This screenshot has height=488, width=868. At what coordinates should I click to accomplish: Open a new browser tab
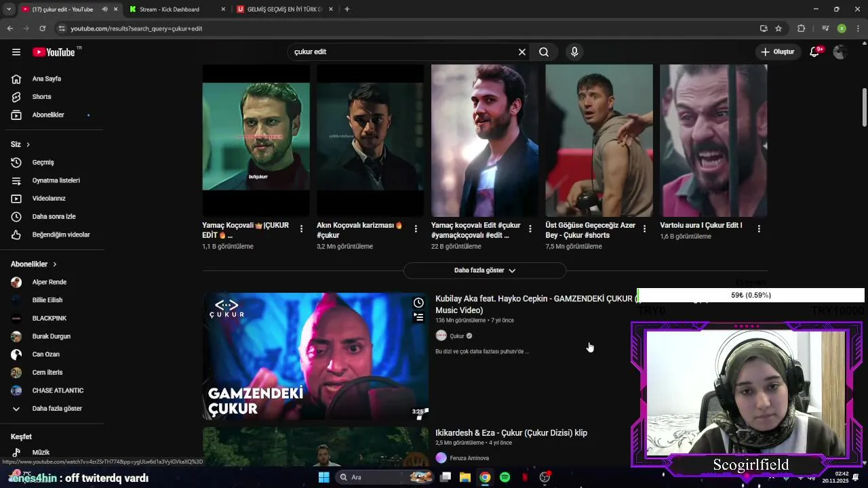click(347, 9)
